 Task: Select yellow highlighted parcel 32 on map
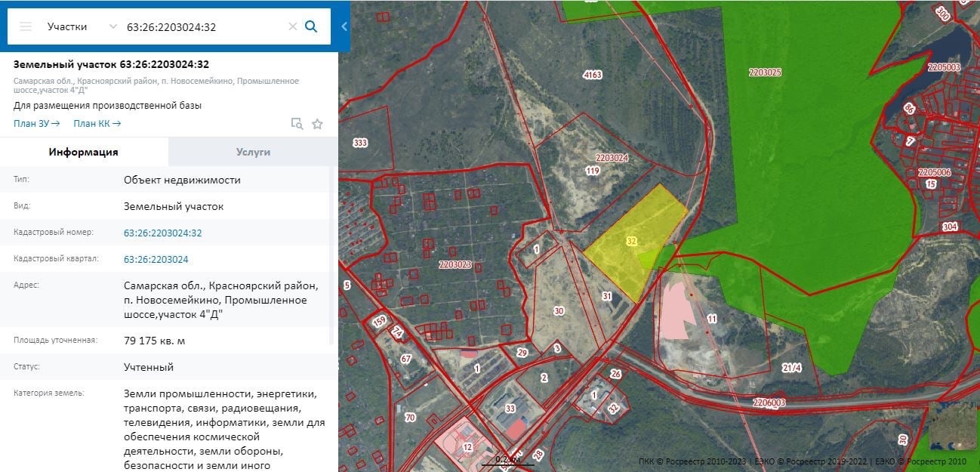[630, 242]
